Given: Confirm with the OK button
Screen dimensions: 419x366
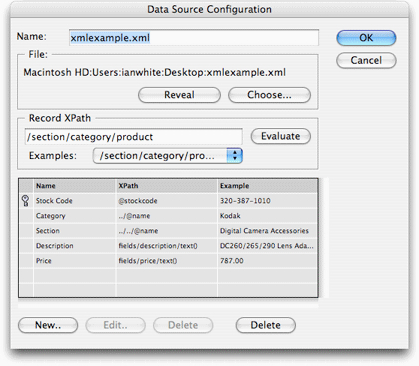Looking at the screenshot, I should coord(366,38).
